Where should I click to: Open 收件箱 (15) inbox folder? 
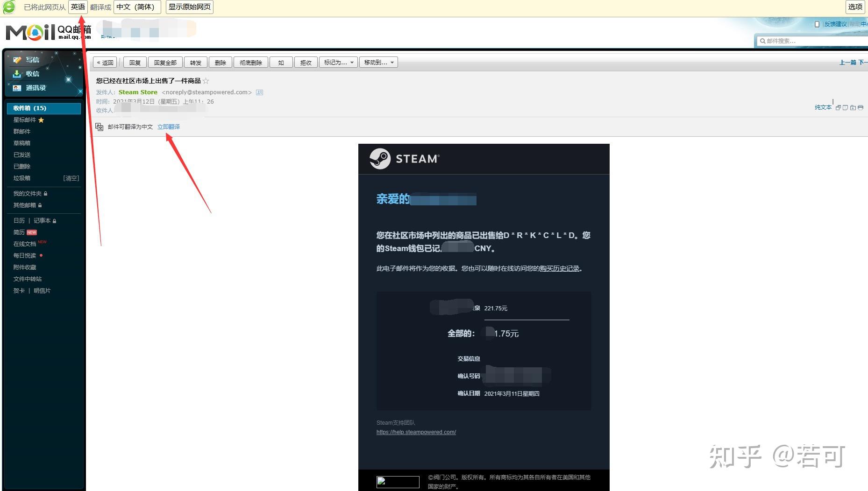pyautogui.click(x=43, y=108)
